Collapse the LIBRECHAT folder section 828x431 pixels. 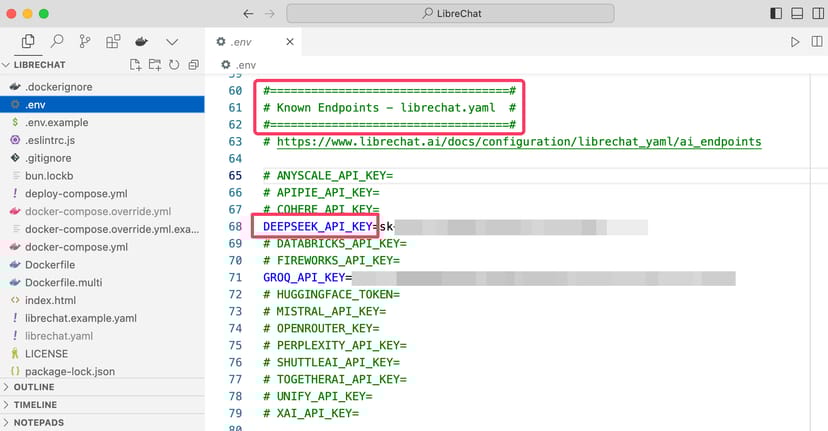40,65
